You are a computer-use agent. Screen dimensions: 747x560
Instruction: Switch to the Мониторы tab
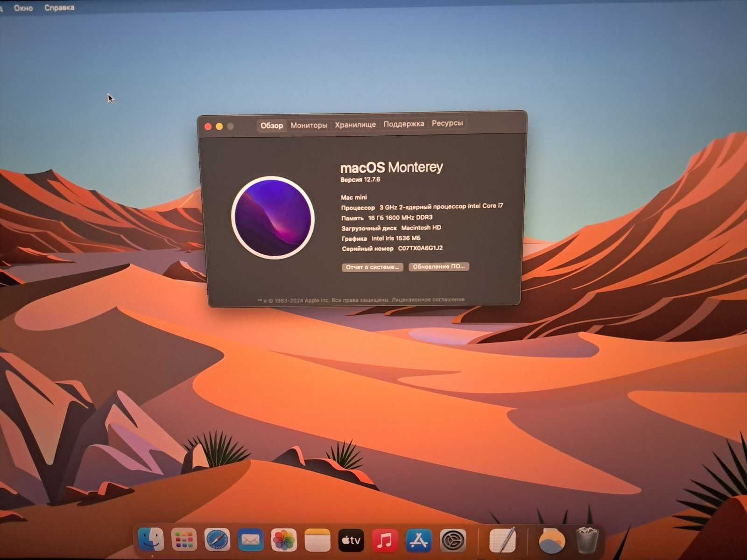pos(309,125)
